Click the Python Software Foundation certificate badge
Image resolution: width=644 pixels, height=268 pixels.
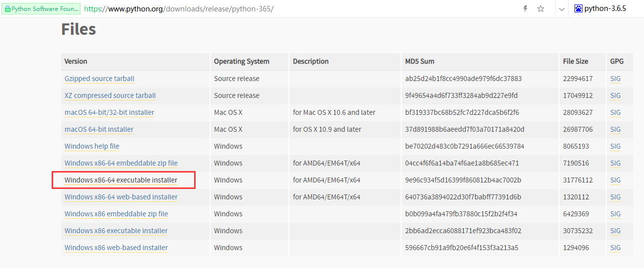tap(41, 9)
